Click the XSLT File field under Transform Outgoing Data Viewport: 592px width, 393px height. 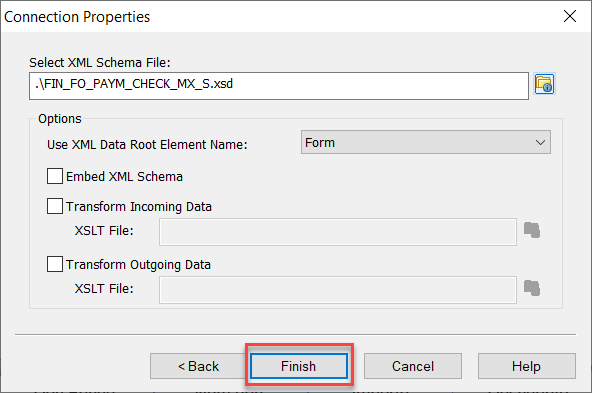[x=338, y=290]
